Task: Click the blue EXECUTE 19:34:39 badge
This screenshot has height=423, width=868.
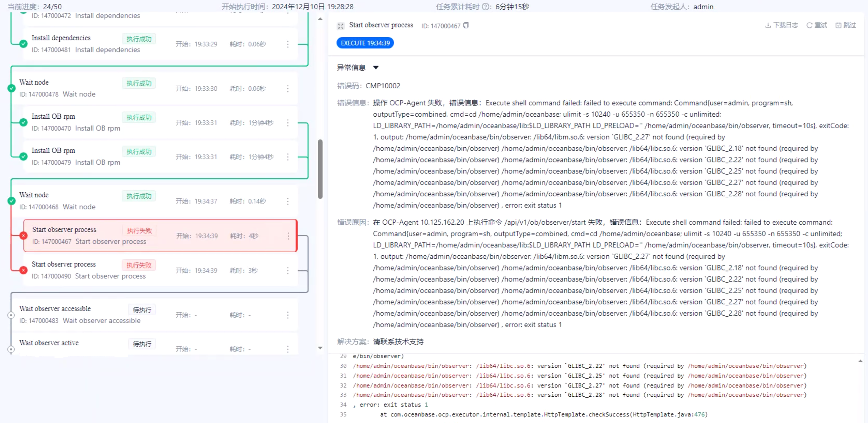Action: click(365, 43)
